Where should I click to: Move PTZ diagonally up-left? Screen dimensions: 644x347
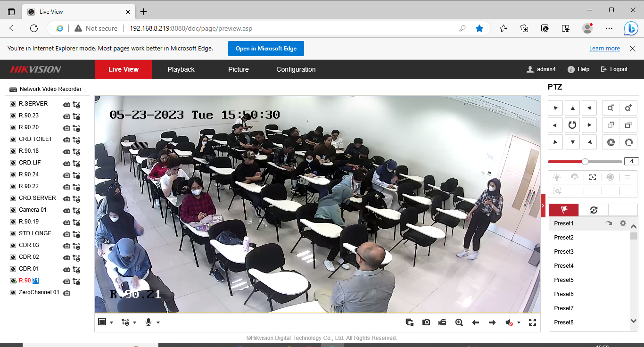[x=555, y=108]
